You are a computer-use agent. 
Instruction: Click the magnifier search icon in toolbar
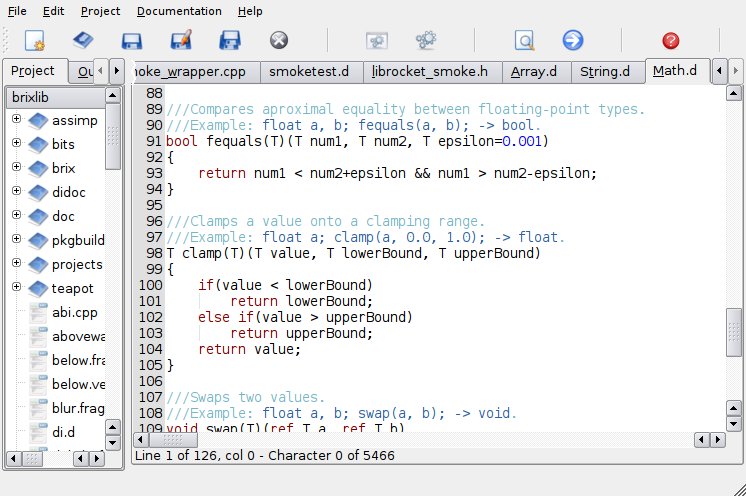click(x=524, y=41)
